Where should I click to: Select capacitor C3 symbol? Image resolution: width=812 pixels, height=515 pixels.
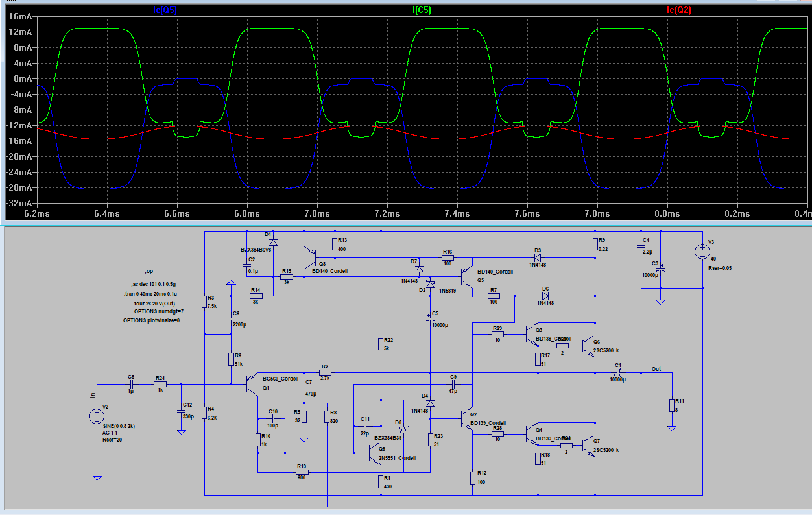pos(660,269)
